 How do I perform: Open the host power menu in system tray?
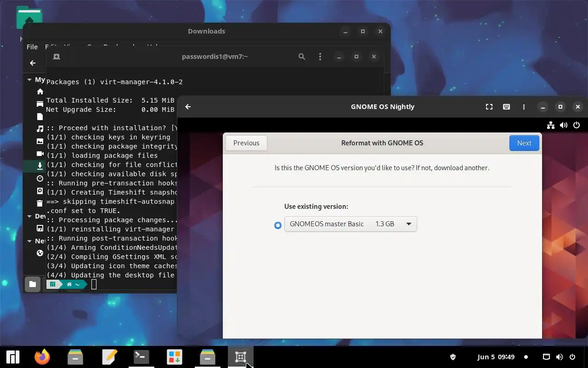coord(572,357)
